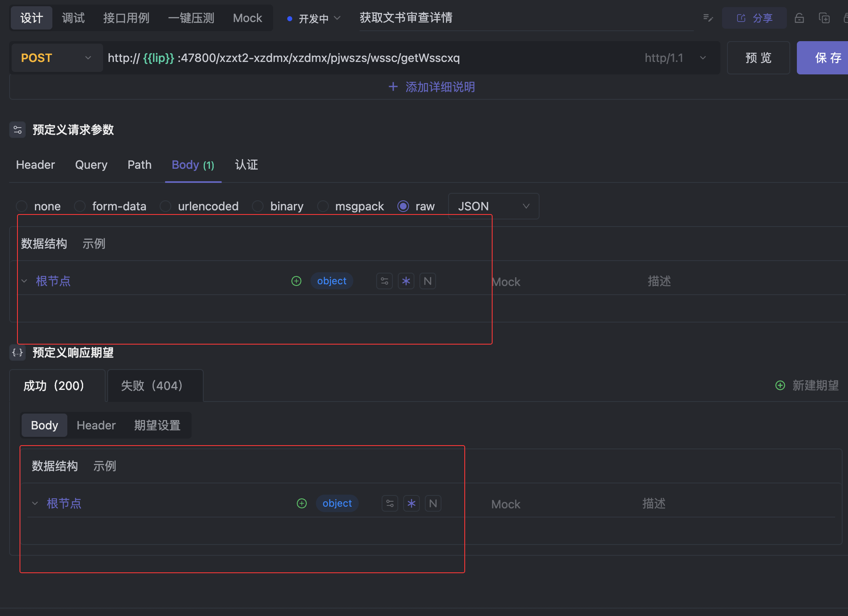
Task: Select the urlencoded body type
Action: pos(165,206)
